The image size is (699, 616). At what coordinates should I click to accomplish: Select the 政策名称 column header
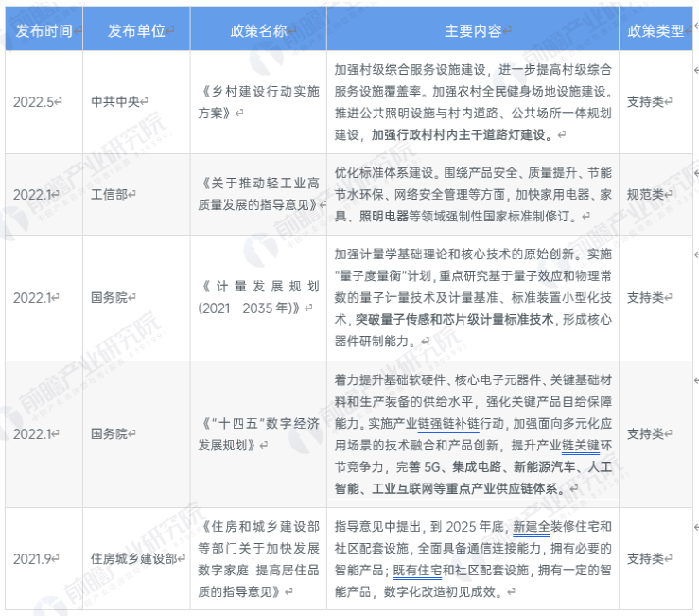coord(257,30)
